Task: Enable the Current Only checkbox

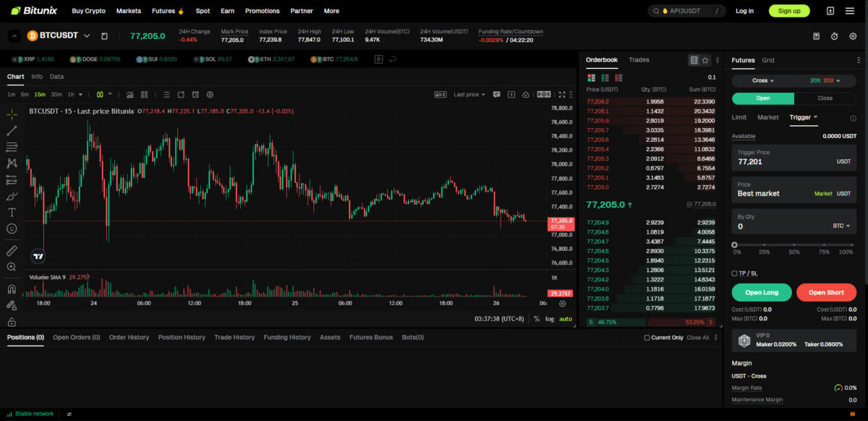Action: [647, 338]
